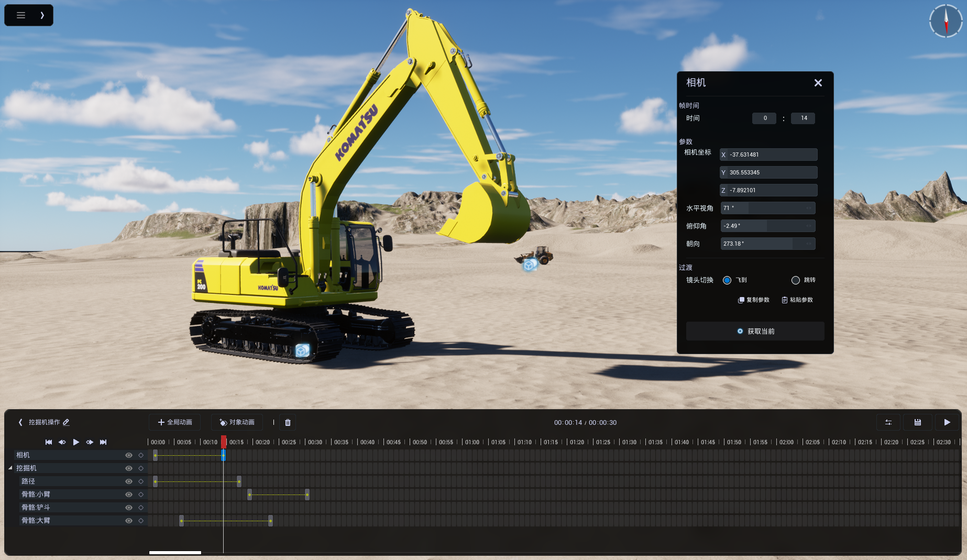Rename animation via pencil edit icon

66,422
